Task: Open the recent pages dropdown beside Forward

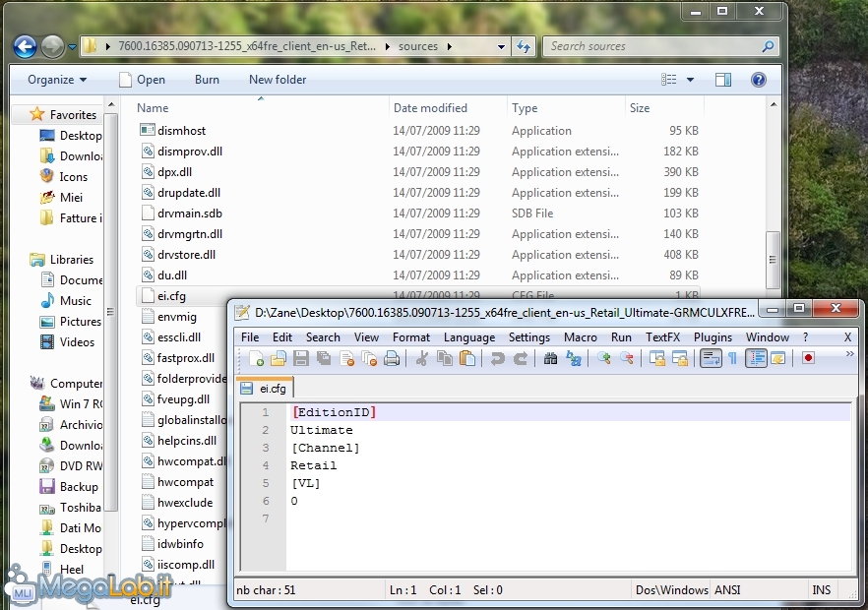Action: point(72,47)
